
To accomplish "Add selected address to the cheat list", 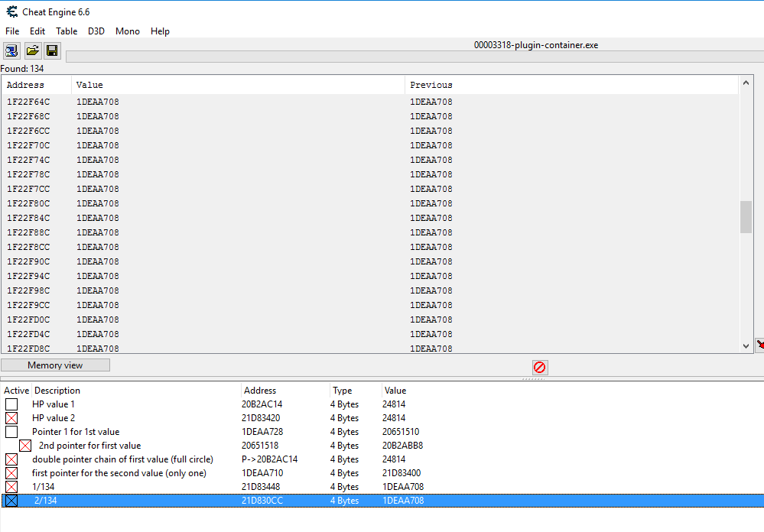I will pyautogui.click(x=759, y=344).
